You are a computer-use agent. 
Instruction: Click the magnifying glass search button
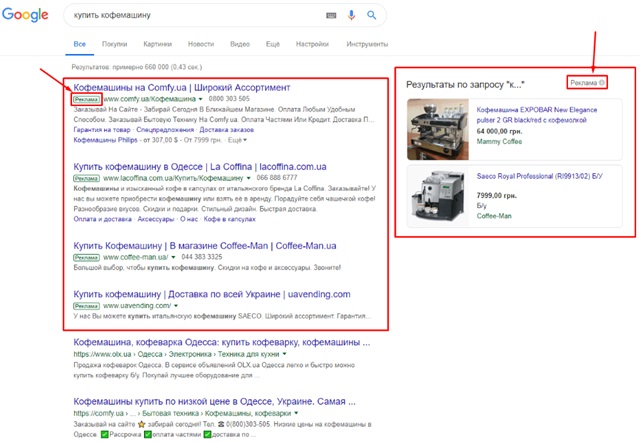coord(371,15)
